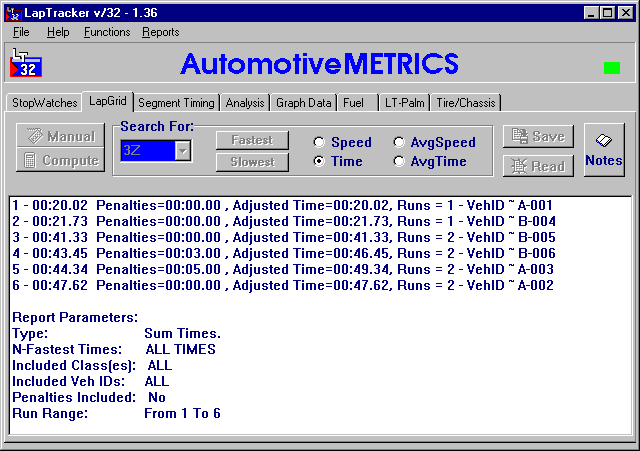Click the Run Range From 1 To 6 line
This screenshot has height=451, width=640.
tap(116, 413)
